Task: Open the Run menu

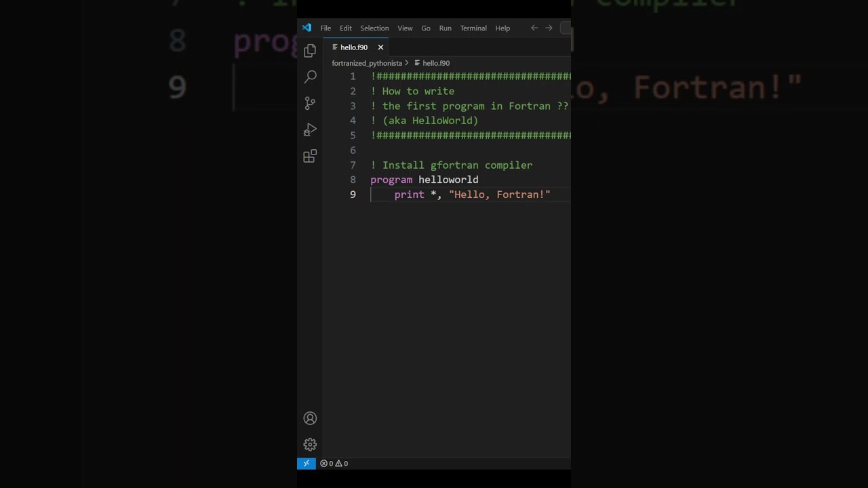Action: pyautogui.click(x=445, y=28)
